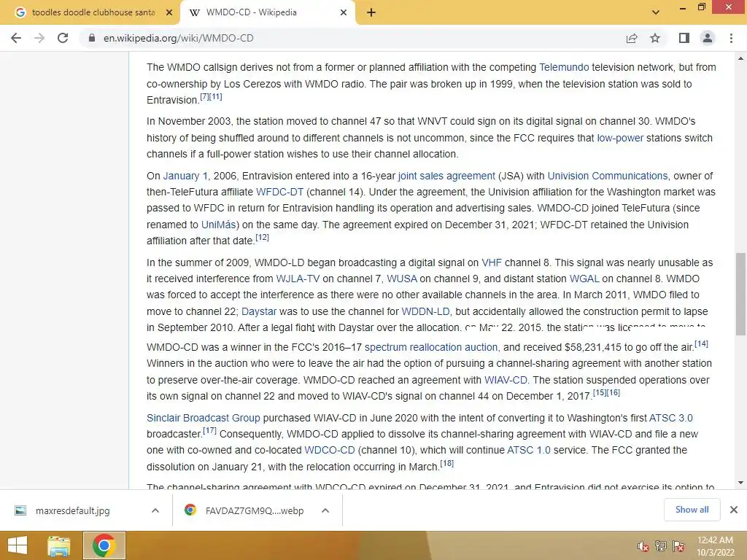747x560 pixels.
Task: Open the WIAV-CD link
Action: click(x=506, y=380)
